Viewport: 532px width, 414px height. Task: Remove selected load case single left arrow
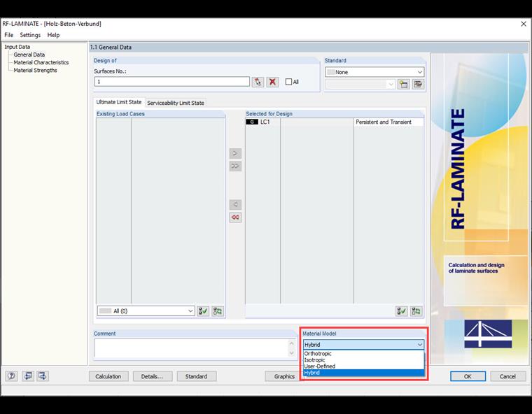[x=235, y=204]
